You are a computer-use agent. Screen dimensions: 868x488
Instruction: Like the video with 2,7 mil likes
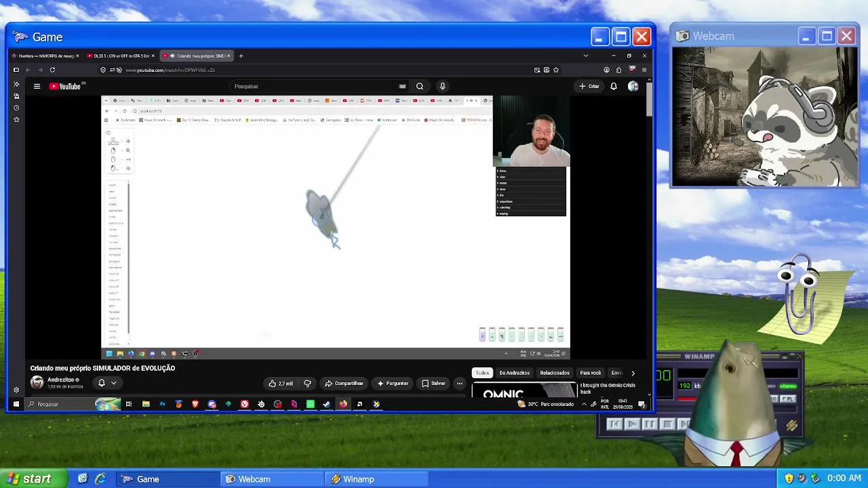(281, 384)
